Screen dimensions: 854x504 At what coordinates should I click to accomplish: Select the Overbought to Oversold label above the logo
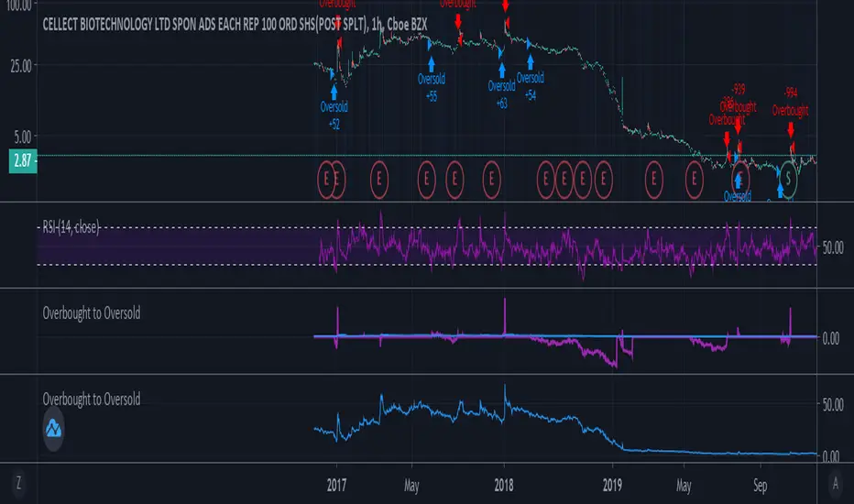[92, 400]
